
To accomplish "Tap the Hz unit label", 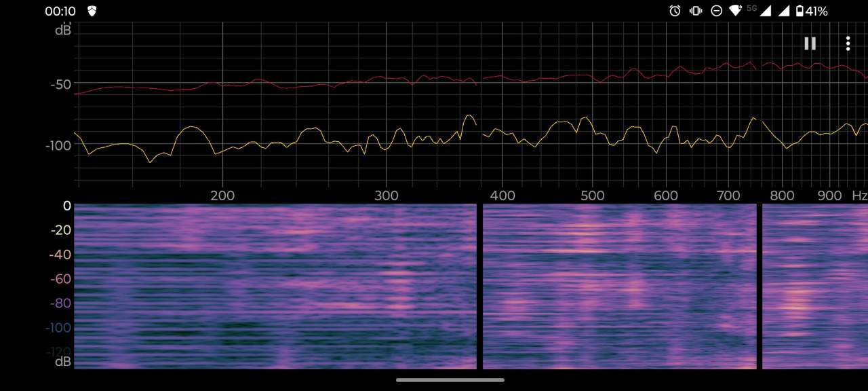I will pyautogui.click(x=860, y=195).
